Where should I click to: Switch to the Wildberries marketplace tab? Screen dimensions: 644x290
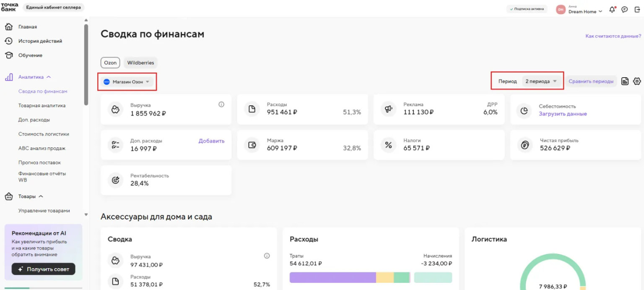pyautogui.click(x=140, y=63)
